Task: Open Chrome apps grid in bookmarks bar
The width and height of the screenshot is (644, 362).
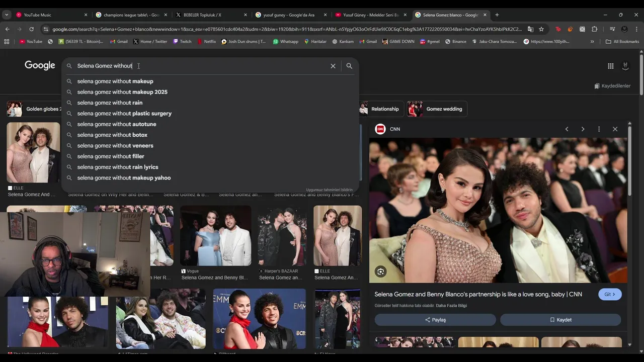Action: click(7, 41)
